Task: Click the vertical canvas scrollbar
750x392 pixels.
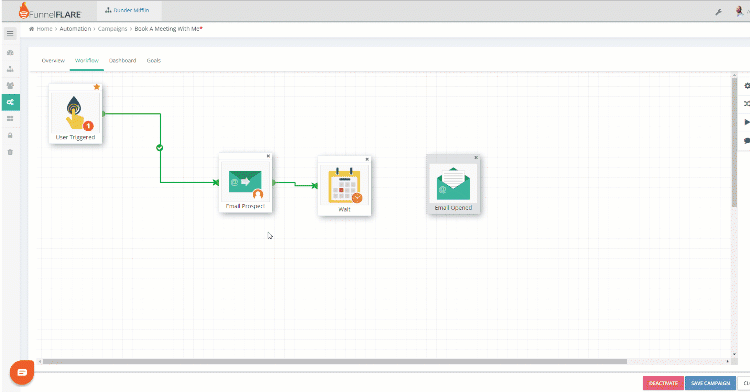Action: pyautogui.click(x=734, y=142)
